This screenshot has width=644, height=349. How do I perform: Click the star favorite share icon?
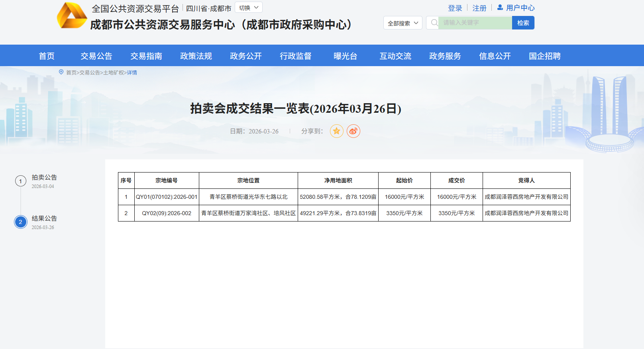point(337,131)
